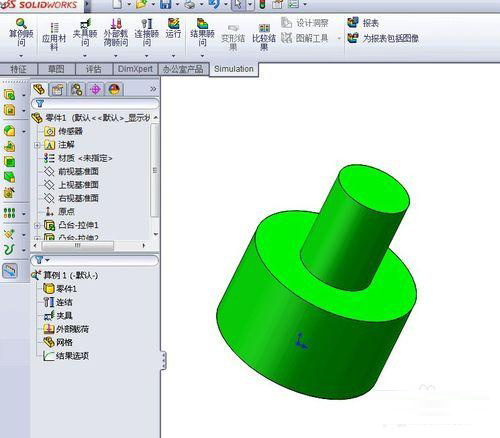Select 网格 (Mesh) study item
Viewport: 500px width, 438px height.
point(58,343)
